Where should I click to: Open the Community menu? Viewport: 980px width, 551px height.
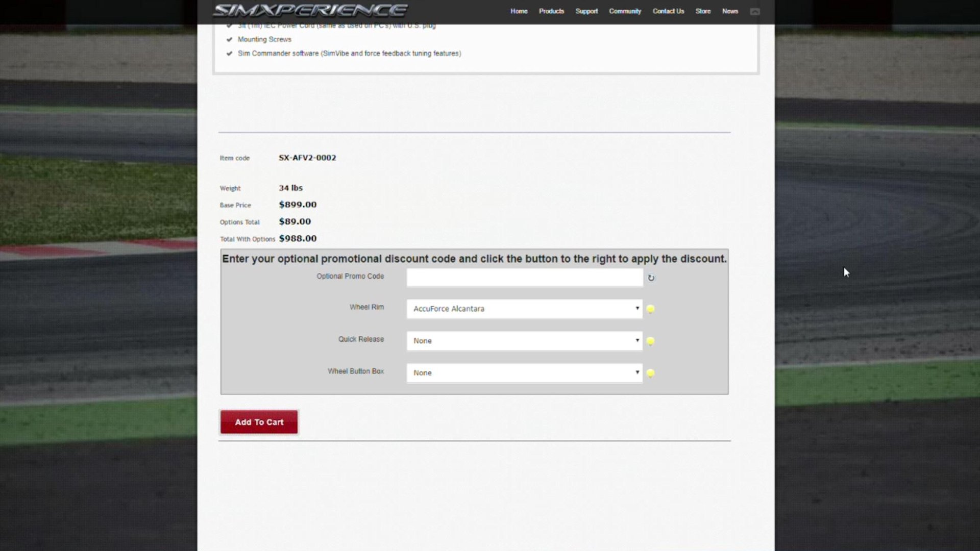[x=625, y=11]
